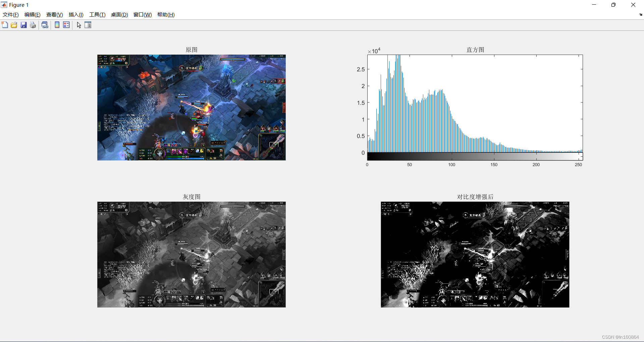Select the 对比度增强后 enhanced image subplot
The height and width of the screenshot is (342, 644).
pyautogui.click(x=475, y=255)
